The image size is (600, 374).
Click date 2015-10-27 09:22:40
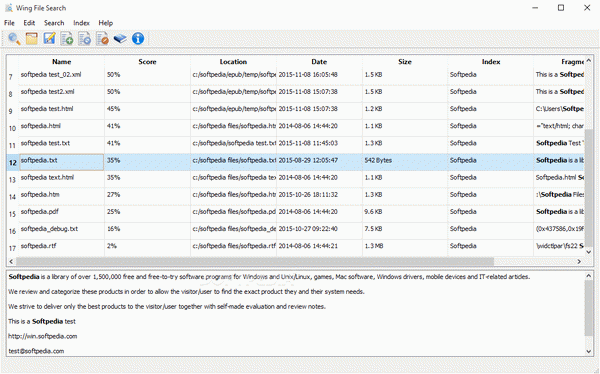tap(319, 231)
